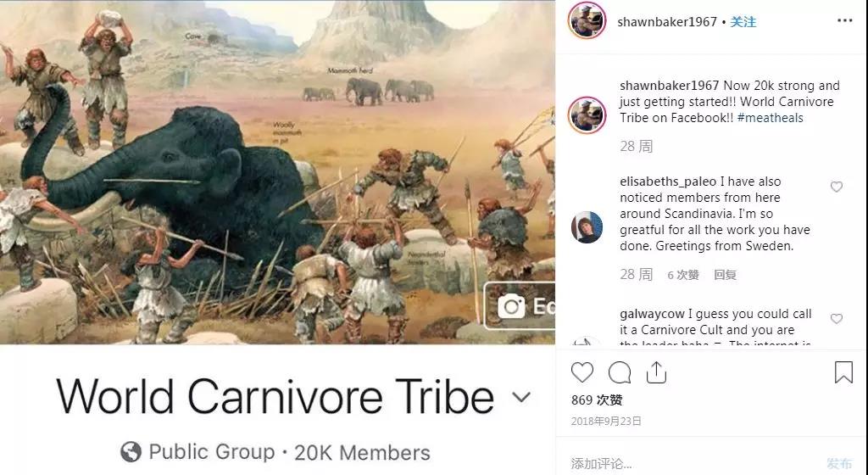Click into the 添加评论 comment field
868x475 pixels.
pos(692,463)
